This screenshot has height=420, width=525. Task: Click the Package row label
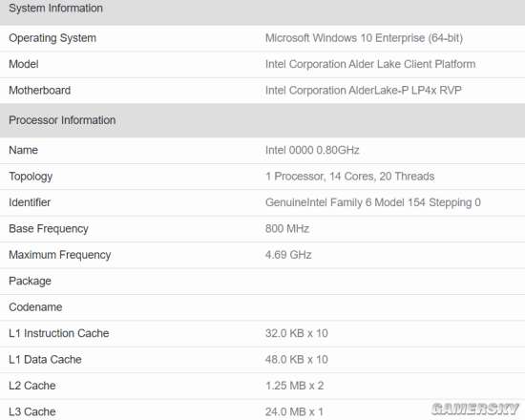click(x=31, y=281)
